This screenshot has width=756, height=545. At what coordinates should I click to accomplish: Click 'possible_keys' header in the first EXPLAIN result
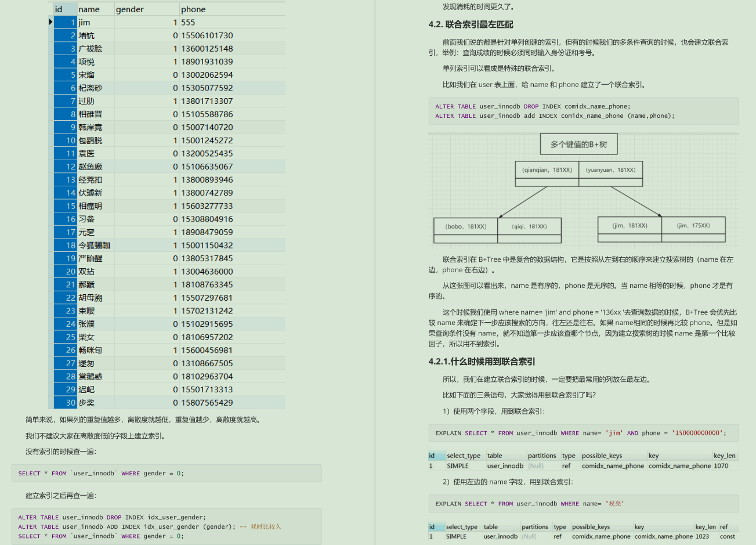pyautogui.click(x=602, y=456)
